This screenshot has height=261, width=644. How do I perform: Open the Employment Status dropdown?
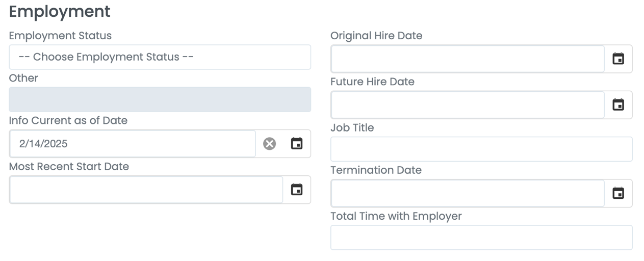pos(160,57)
